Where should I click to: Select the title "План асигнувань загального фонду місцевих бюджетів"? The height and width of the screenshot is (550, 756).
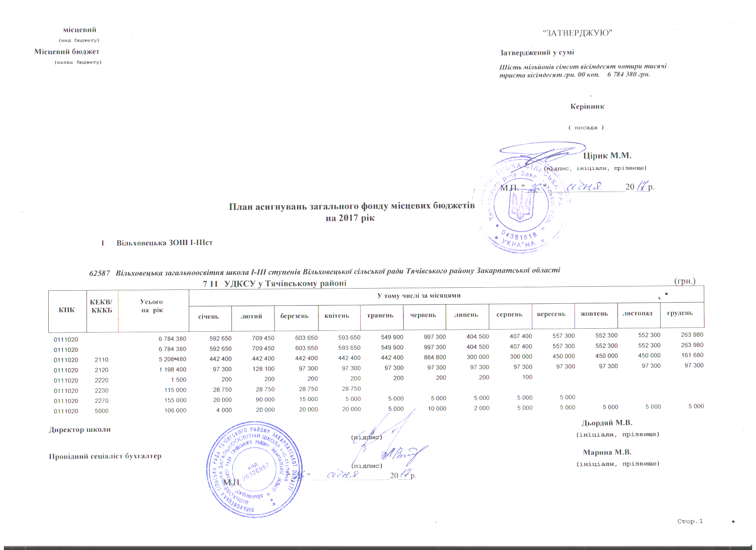pos(352,206)
